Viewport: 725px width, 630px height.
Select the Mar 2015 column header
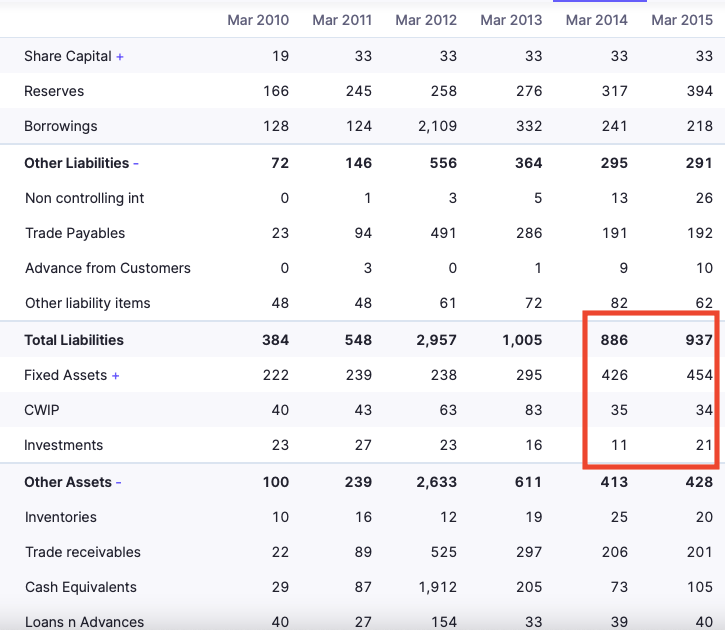[x=681, y=20]
